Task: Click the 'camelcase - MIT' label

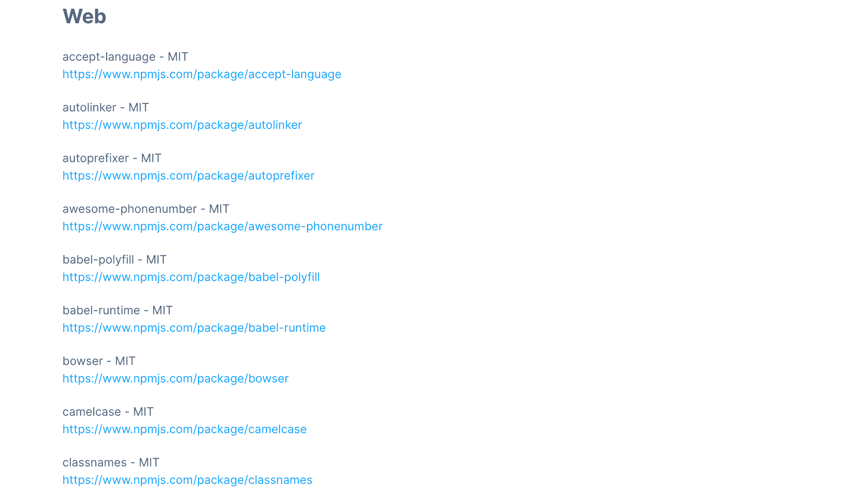Action: pos(108,412)
